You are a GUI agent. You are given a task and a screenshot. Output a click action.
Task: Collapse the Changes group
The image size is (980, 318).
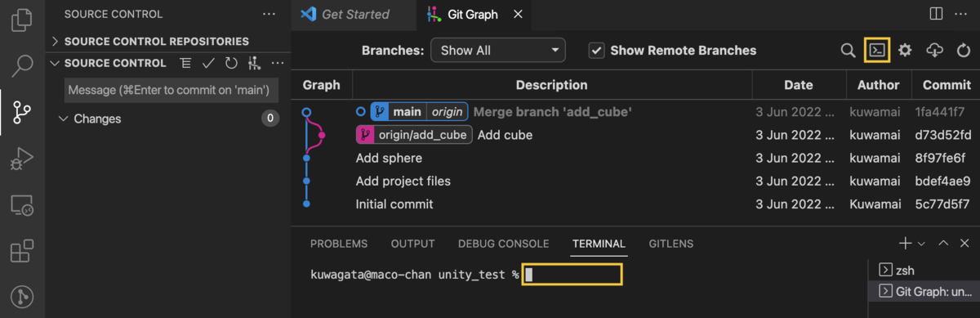coord(91,119)
